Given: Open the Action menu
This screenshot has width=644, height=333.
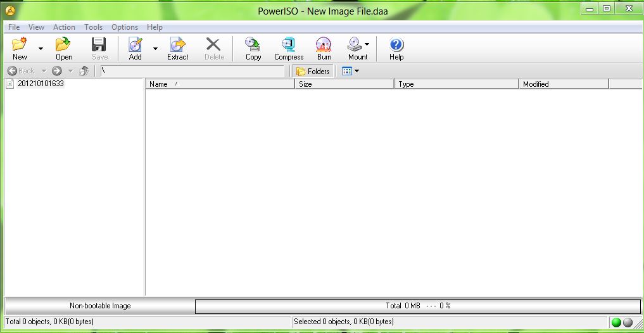Looking at the screenshot, I should point(64,27).
